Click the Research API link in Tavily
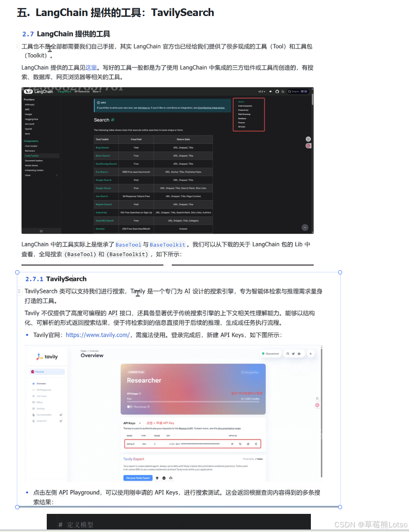The height and width of the screenshot is (532, 409). click(x=186, y=428)
